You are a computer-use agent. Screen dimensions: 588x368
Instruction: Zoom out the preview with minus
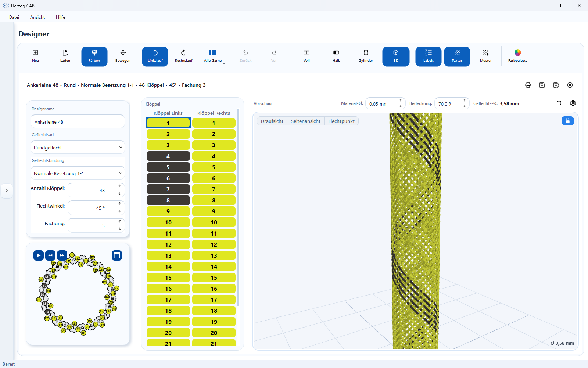click(x=531, y=103)
